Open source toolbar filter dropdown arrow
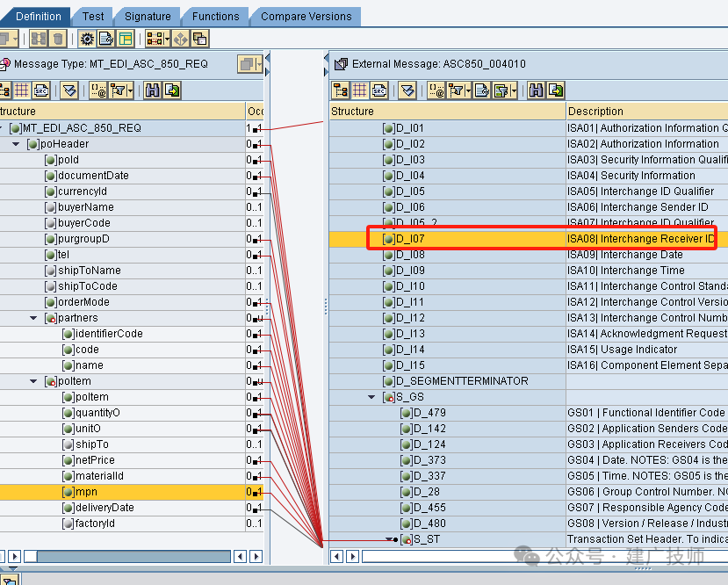This screenshot has height=585, width=728. 130,90
